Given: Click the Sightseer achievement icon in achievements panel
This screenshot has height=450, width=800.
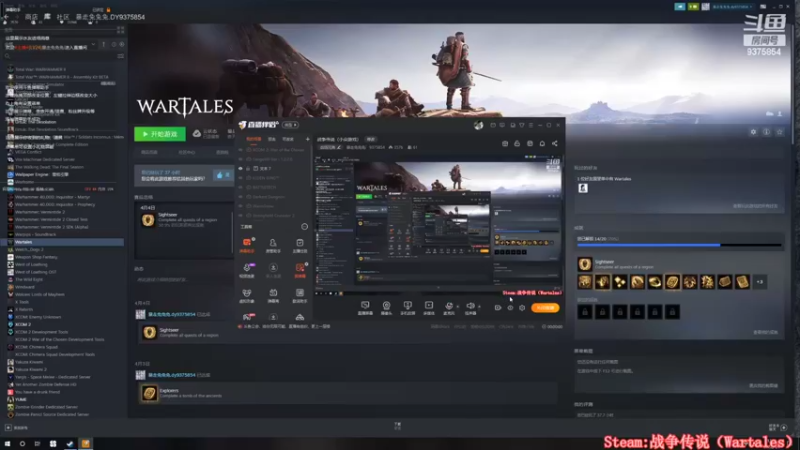Looking at the screenshot, I should pyautogui.click(x=585, y=264).
